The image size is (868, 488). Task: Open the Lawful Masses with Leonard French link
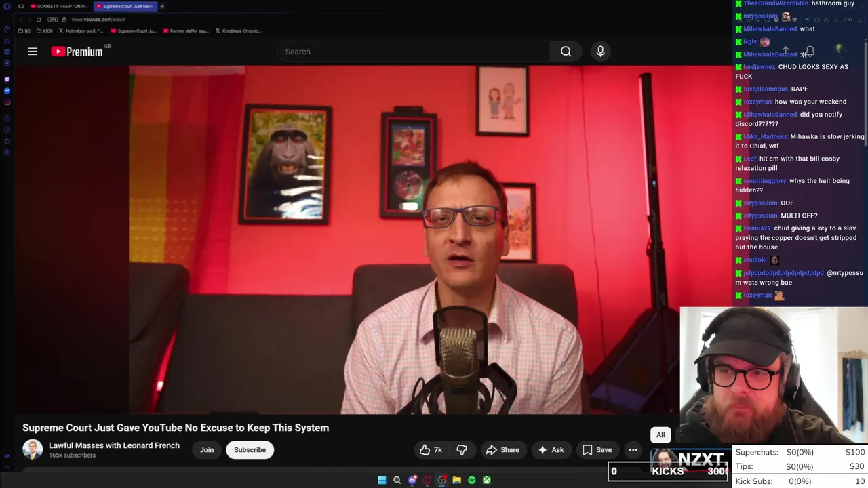114,445
